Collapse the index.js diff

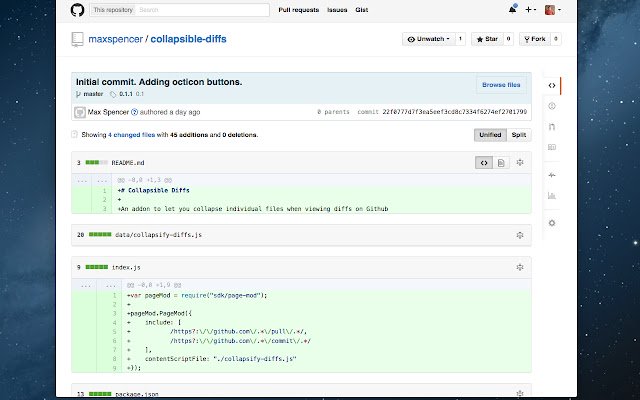520,267
